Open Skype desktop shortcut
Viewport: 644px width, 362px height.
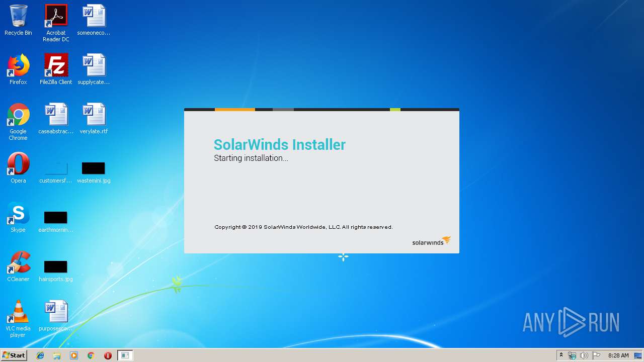pos(18,217)
